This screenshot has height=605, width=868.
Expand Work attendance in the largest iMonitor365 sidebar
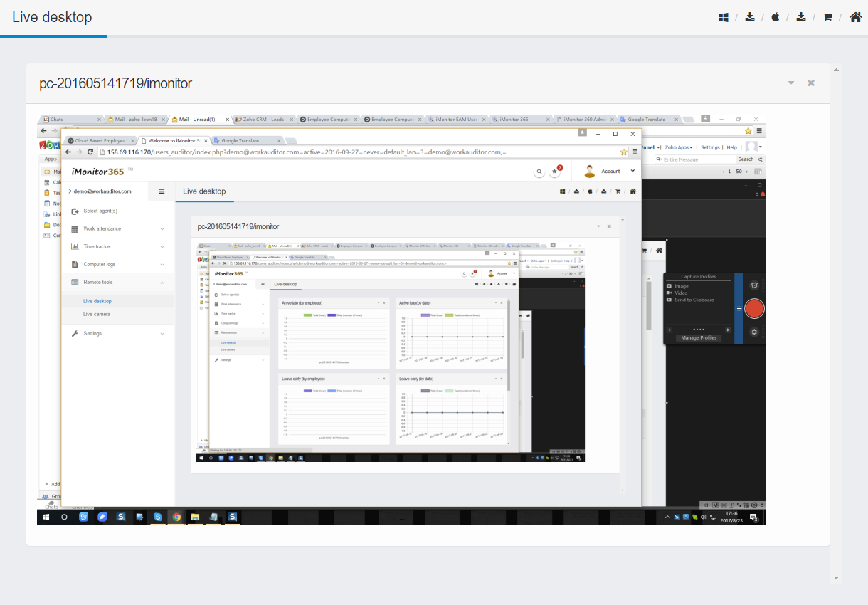click(x=102, y=228)
